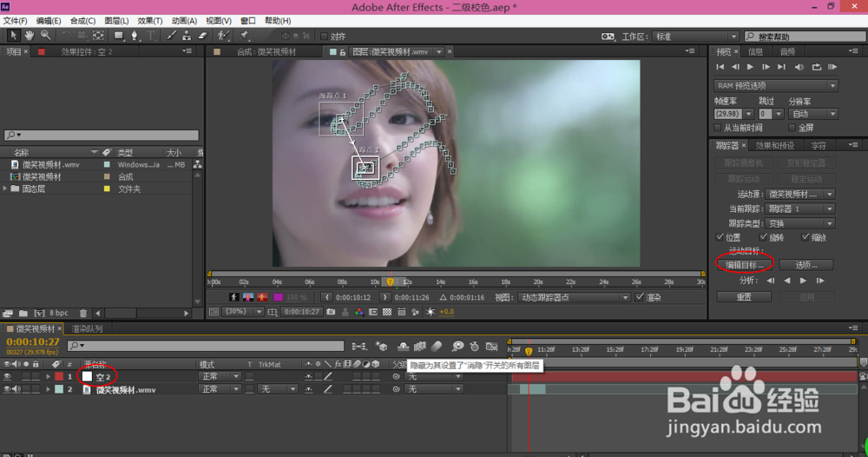Open the 动画(A) menu
This screenshot has height=457, width=868.
[x=184, y=21]
